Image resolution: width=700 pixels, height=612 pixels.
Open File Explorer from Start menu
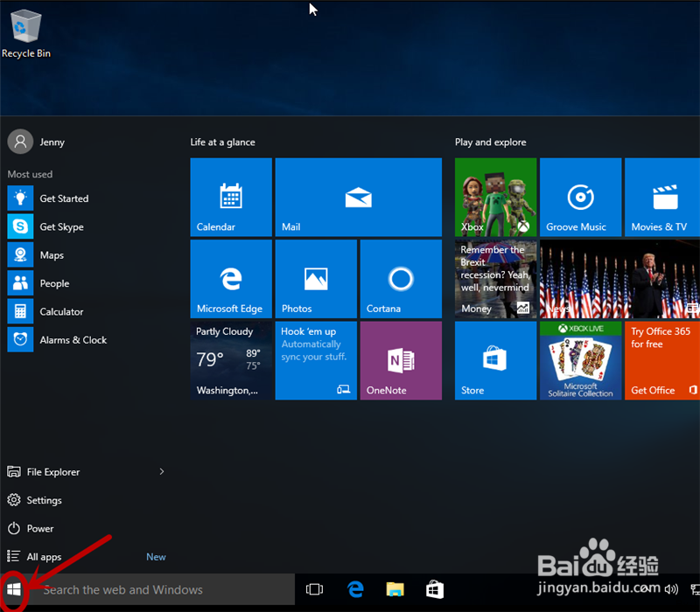coord(43,471)
